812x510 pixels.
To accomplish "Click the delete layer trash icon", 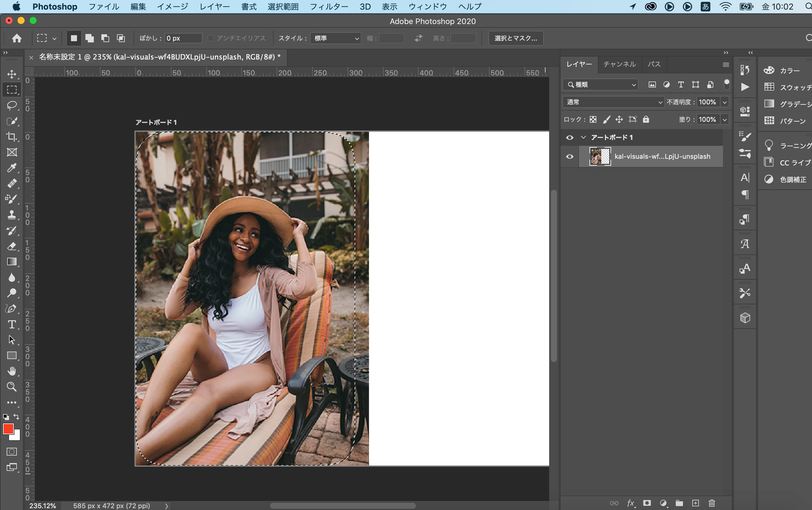I will pos(712,503).
